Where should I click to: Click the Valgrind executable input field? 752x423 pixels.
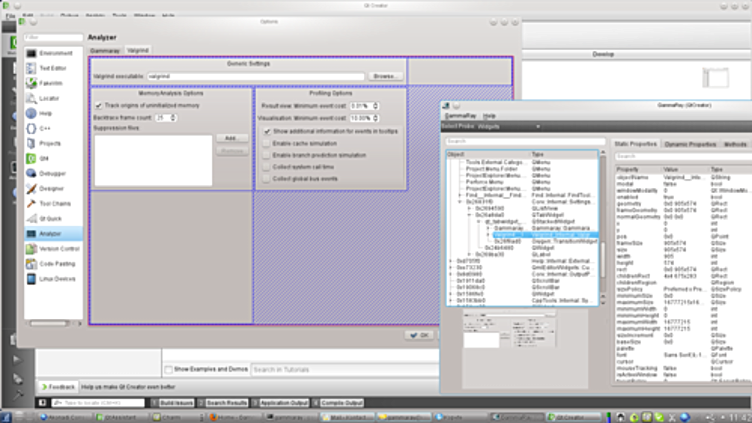(x=254, y=76)
